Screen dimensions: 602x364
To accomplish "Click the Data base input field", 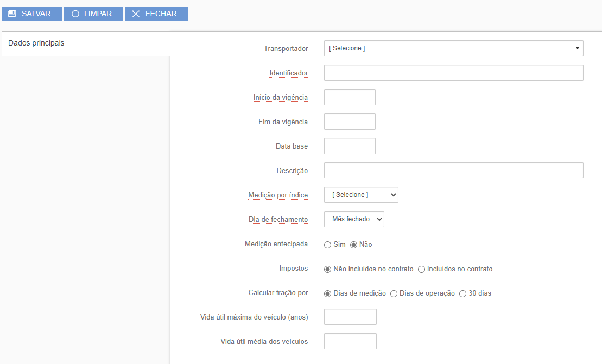I will pos(350,146).
